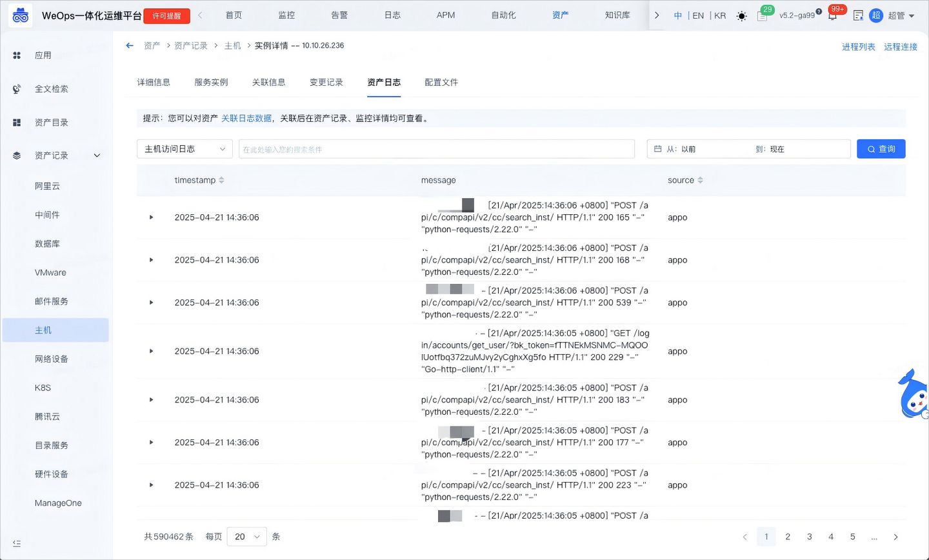The width and height of the screenshot is (929, 560).
Task: Open the 主机访问日志 log type dropdown
Action: (x=185, y=148)
